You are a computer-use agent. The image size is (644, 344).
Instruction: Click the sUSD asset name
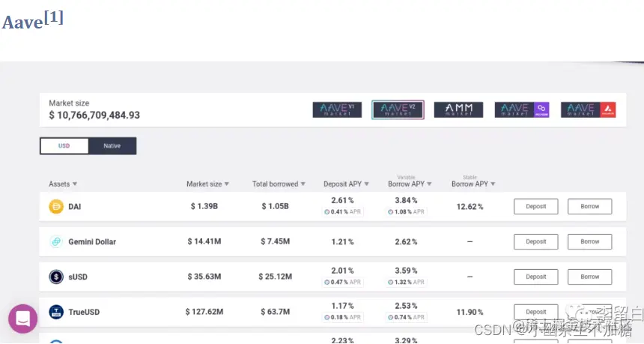pos(78,277)
